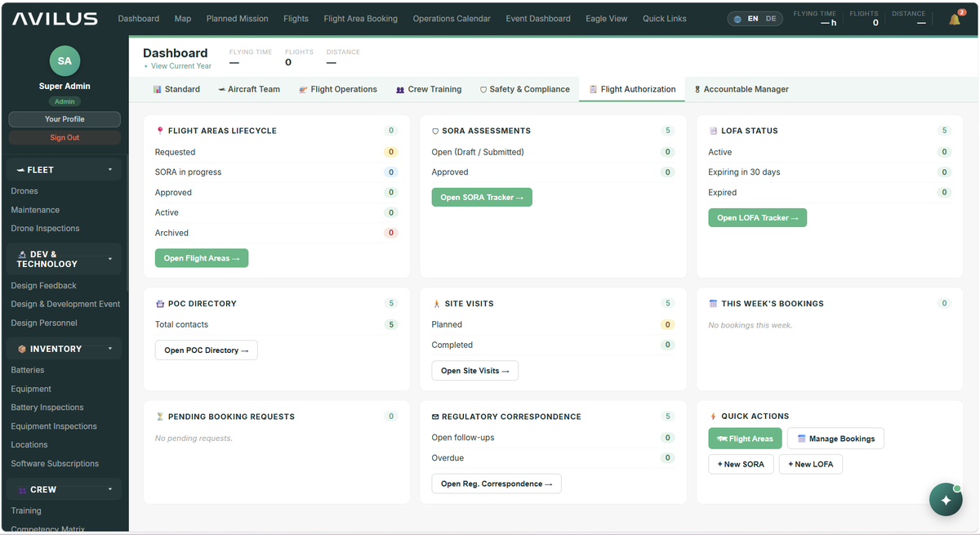Image resolution: width=980 pixels, height=535 pixels.
Task: Switch language to EN
Action: [753, 19]
